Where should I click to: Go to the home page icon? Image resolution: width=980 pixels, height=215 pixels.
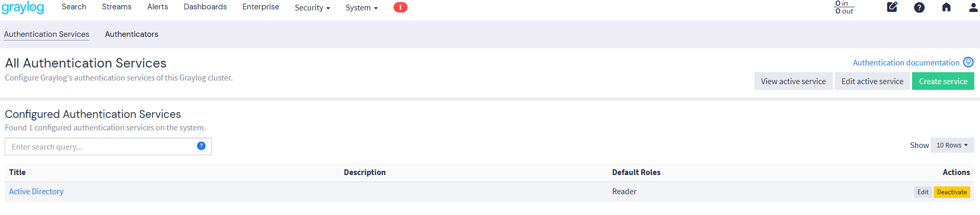[x=946, y=7]
